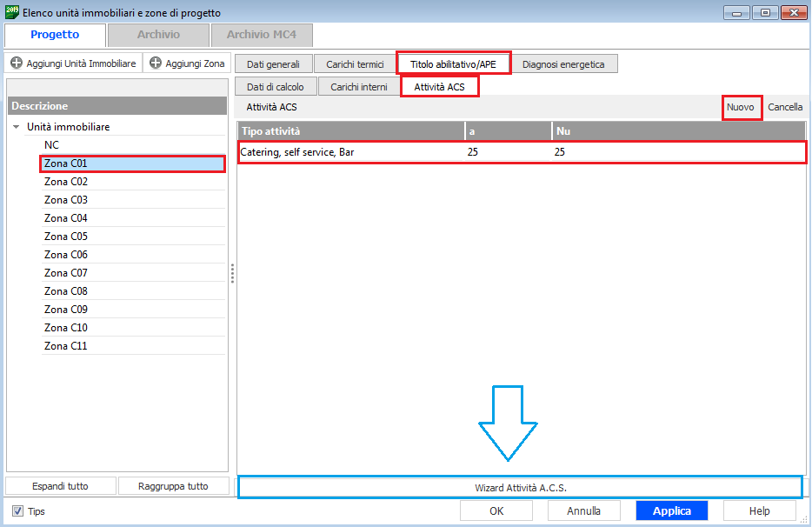Click Raggruppa tutto button
The width and height of the screenshot is (812, 527).
point(173,486)
